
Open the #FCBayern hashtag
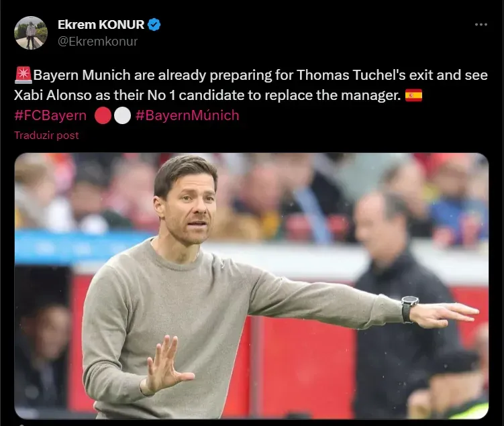(x=50, y=115)
